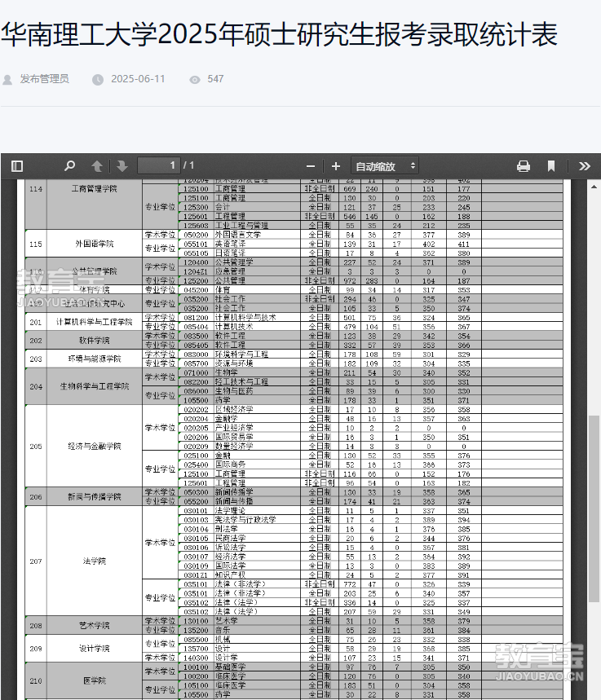Go to the previous page arrow
Screen dimensions: 601x700
click(97, 166)
